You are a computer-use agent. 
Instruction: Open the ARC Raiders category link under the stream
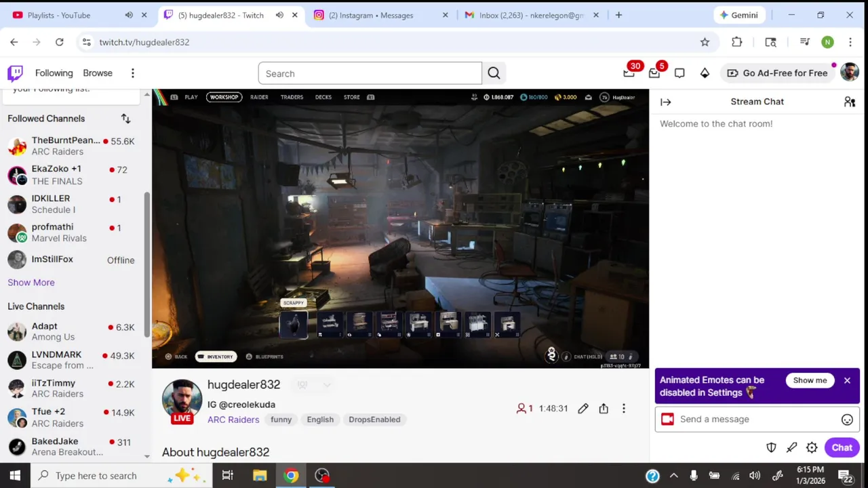pyautogui.click(x=233, y=420)
